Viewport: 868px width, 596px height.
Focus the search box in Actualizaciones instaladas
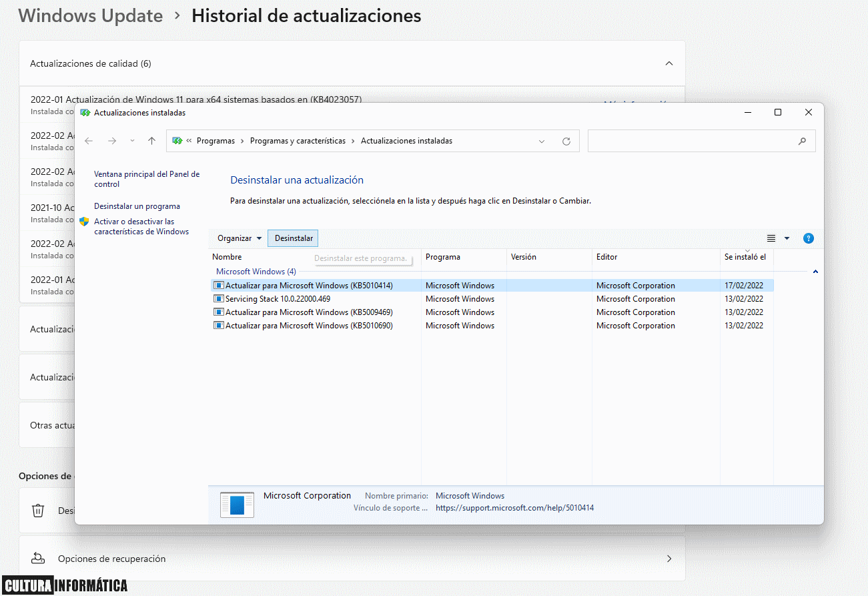pyautogui.click(x=701, y=141)
